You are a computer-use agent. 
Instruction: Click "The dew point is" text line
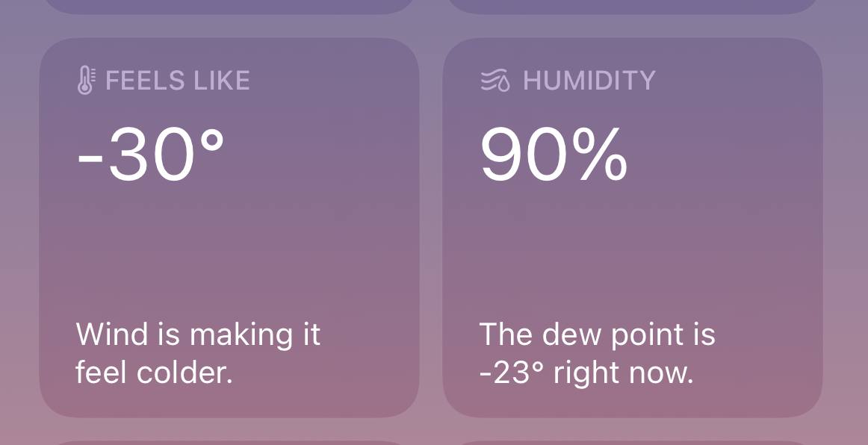(x=597, y=334)
